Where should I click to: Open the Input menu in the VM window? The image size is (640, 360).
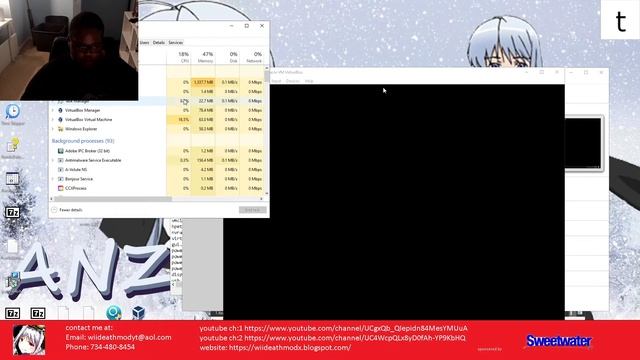[276, 81]
